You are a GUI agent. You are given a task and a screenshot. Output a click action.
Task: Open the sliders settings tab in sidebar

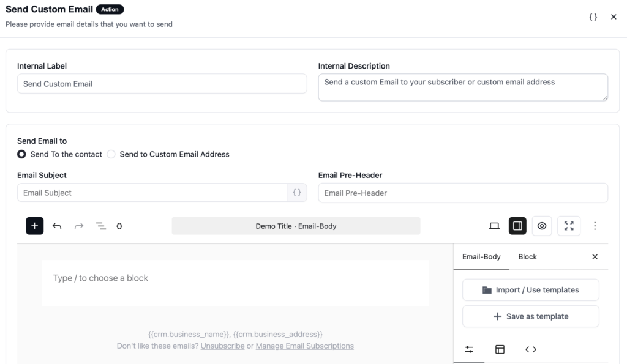click(x=469, y=349)
